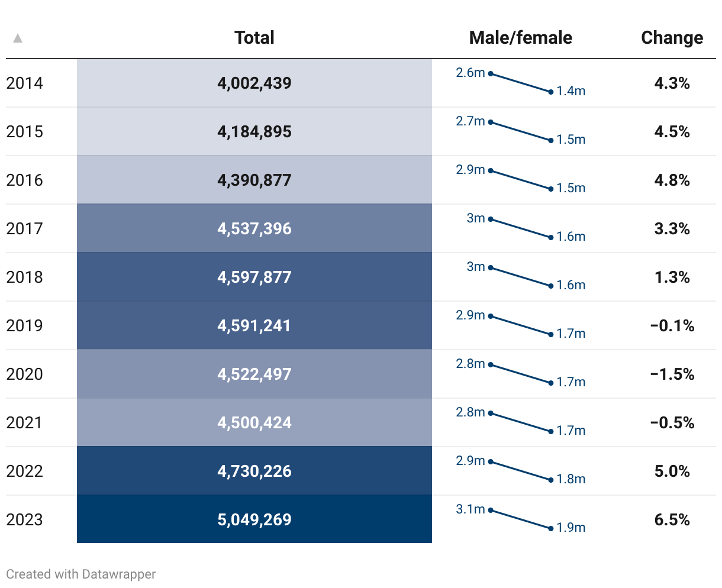
Task: Click the 2016 total cell 4,390,877
Action: [254, 180]
